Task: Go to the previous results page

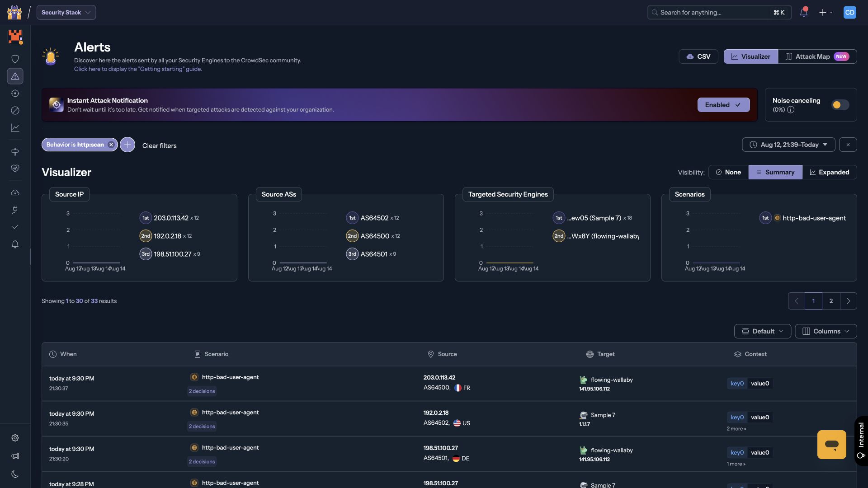Action: point(796,301)
